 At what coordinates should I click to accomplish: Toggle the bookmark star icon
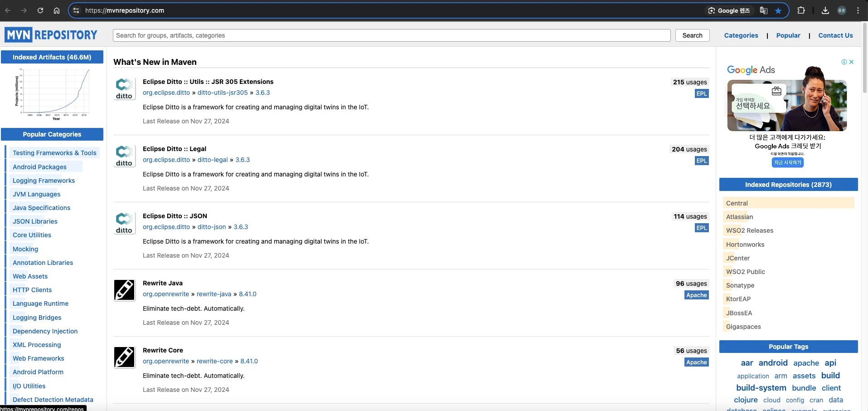[778, 10]
